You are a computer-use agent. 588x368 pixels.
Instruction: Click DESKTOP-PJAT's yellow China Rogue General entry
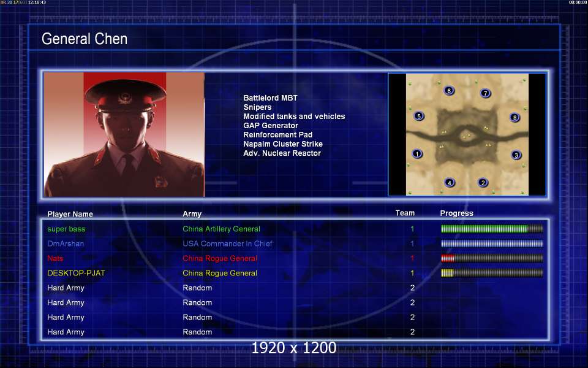coord(220,273)
